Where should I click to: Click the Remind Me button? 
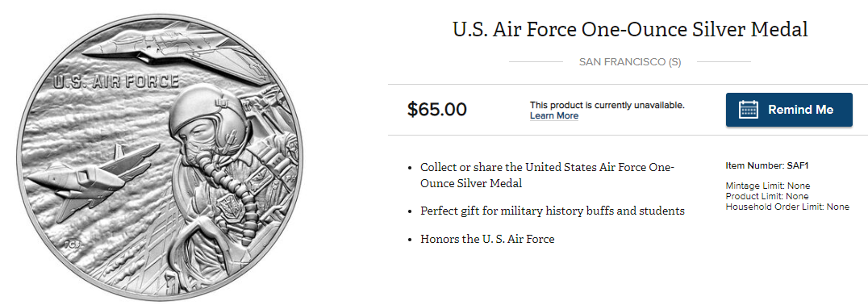[x=789, y=110]
